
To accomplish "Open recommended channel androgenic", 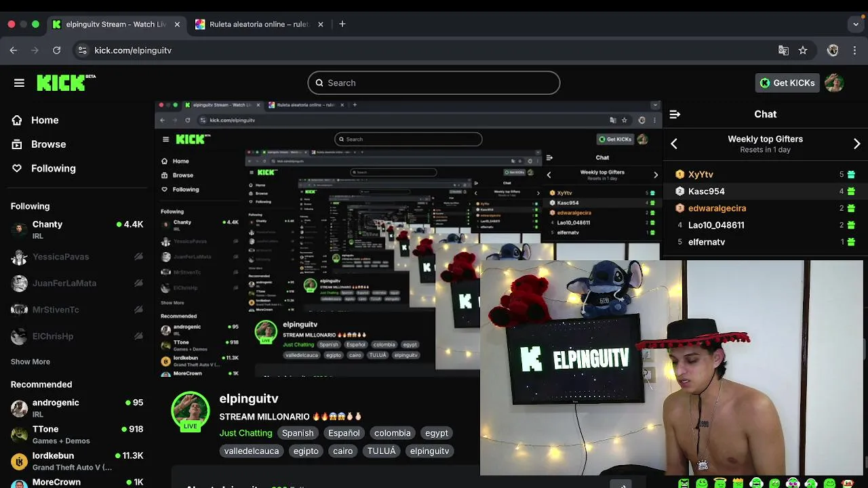I will [x=77, y=408].
